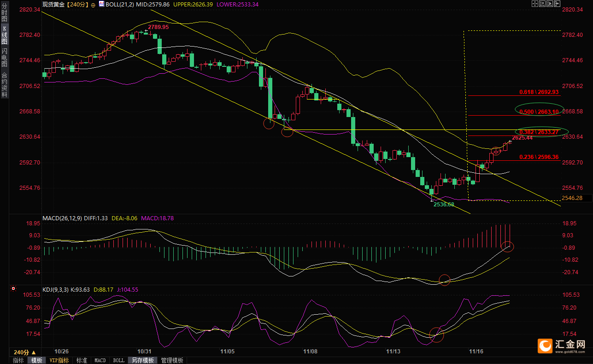This screenshot has width=593, height=364.
Task: Click the MACD(26,12,9) indicator label
Action: (63, 218)
